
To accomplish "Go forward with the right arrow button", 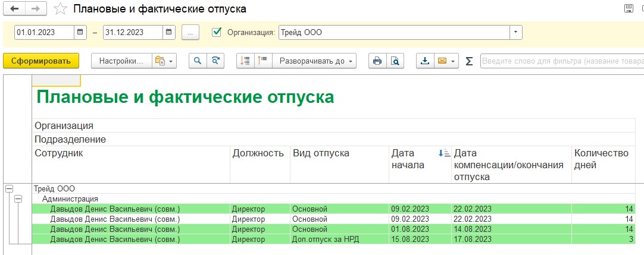I will click(36, 8).
